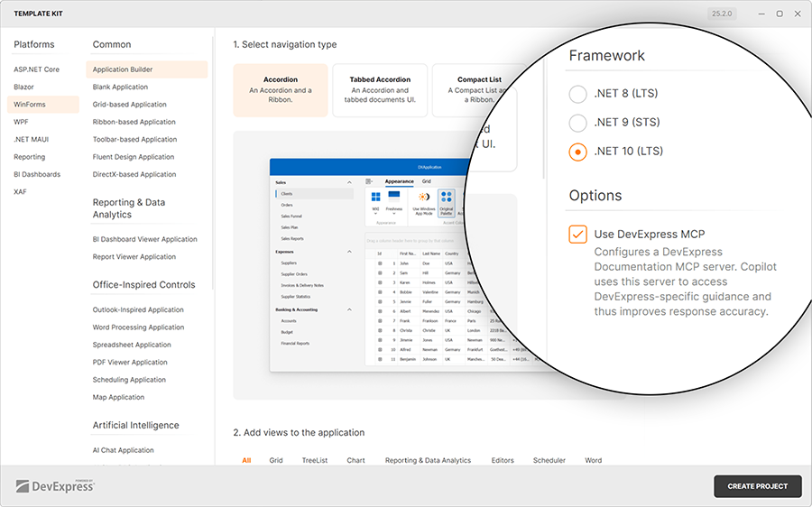Screen dimensions: 812x507
Task: Open Grid-based Application template
Action: (129, 104)
